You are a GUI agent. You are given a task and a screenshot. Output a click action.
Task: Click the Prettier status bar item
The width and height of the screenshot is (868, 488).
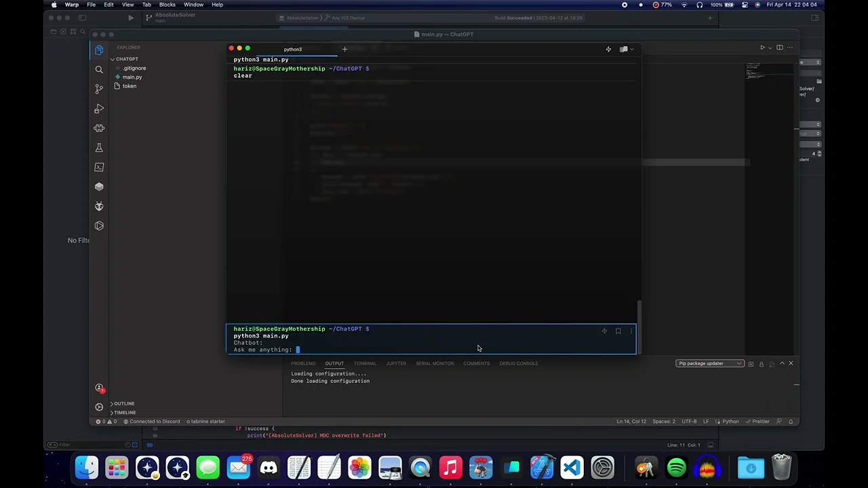pos(760,422)
